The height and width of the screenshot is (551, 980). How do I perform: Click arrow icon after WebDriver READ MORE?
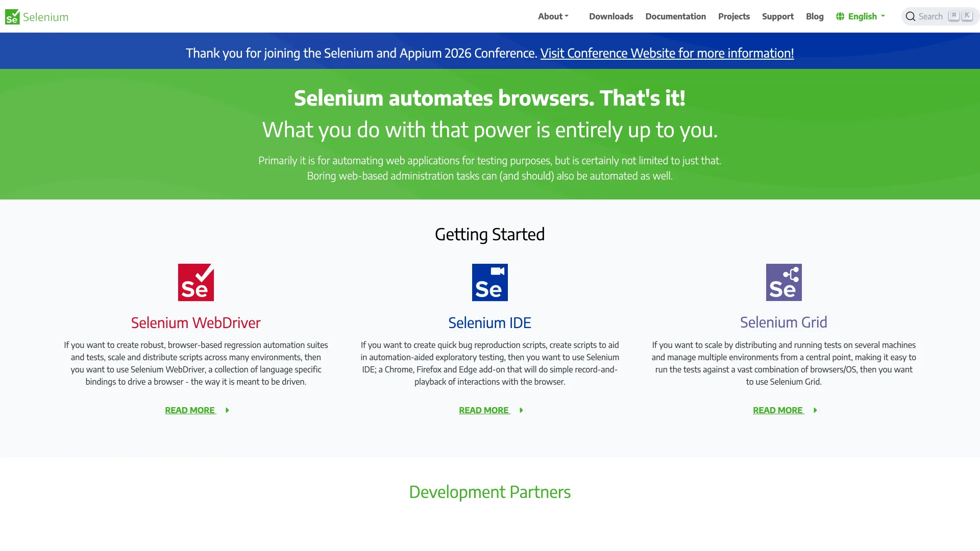click(x=227, y=410)
